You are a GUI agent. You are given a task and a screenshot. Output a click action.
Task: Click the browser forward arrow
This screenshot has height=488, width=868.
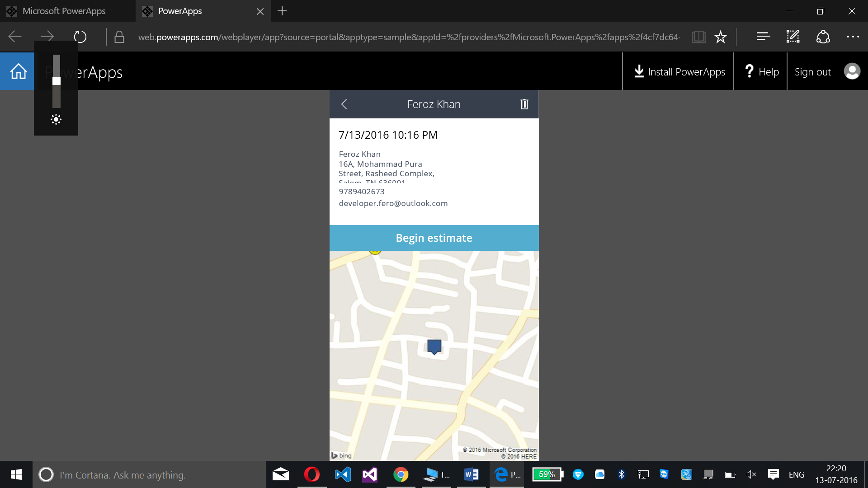47,37
